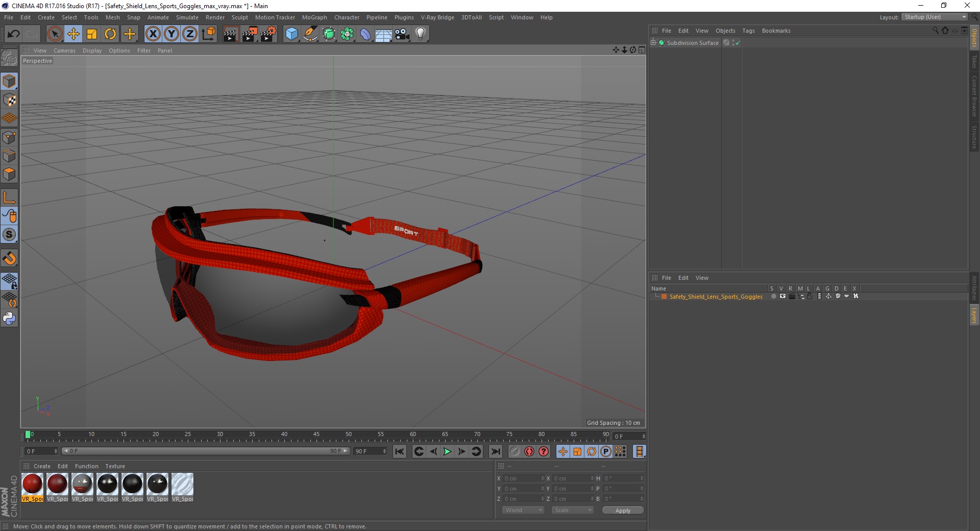Click frame 45 on the timeline ruler

pos(316,435)
